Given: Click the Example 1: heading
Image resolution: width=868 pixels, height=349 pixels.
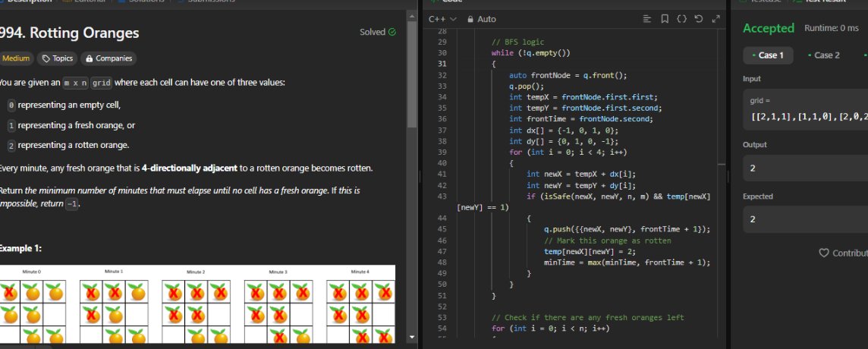Looking at the screenshot, I should pos(20,249).
